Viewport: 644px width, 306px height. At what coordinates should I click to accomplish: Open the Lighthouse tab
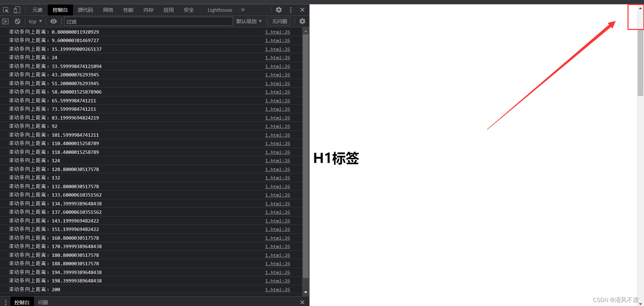(220, 10)
